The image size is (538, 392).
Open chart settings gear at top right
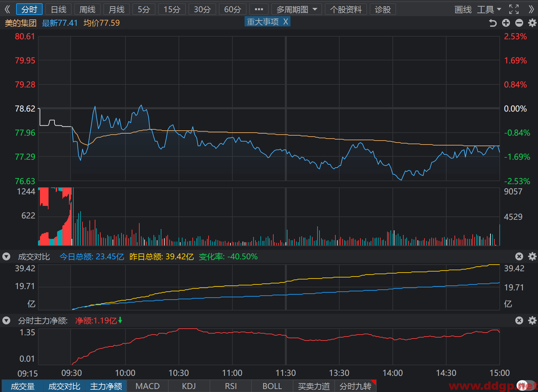(532, 23)
